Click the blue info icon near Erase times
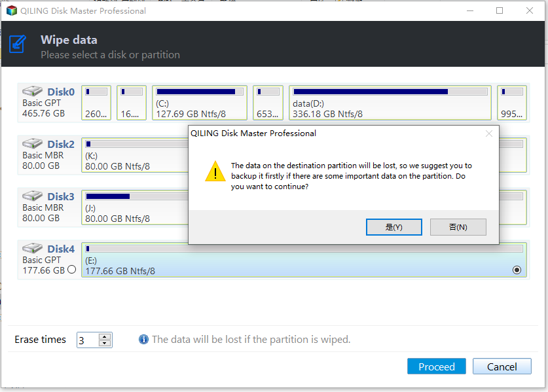Image resolution: width=548 pixels, height=392 pixels. pyautogui.click(x=143, y=339)
